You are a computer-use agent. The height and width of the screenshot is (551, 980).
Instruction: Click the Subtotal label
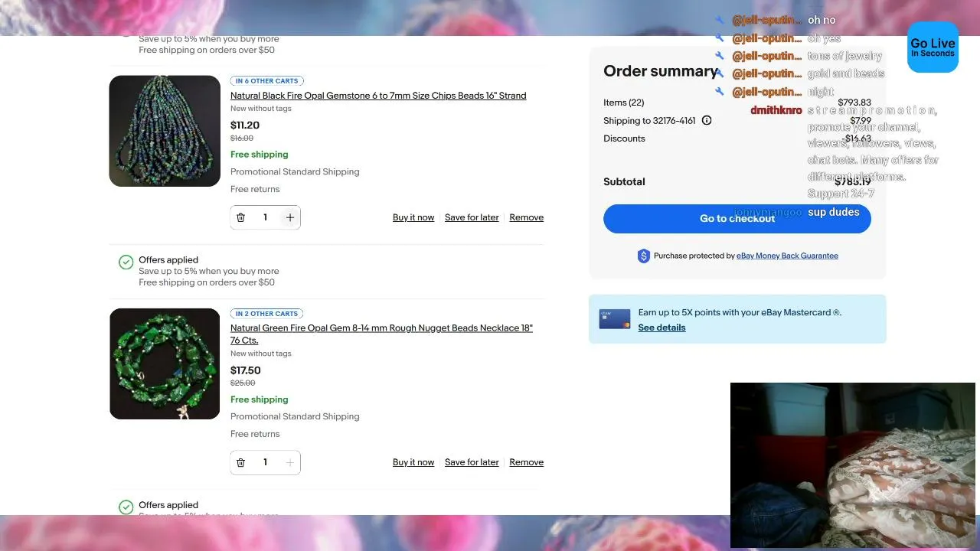(624, 181)
